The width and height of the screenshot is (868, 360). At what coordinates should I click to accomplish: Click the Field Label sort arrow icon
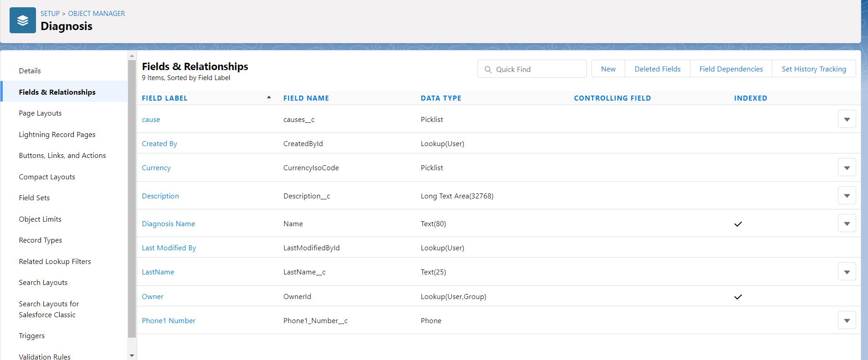tap(269, 97)
